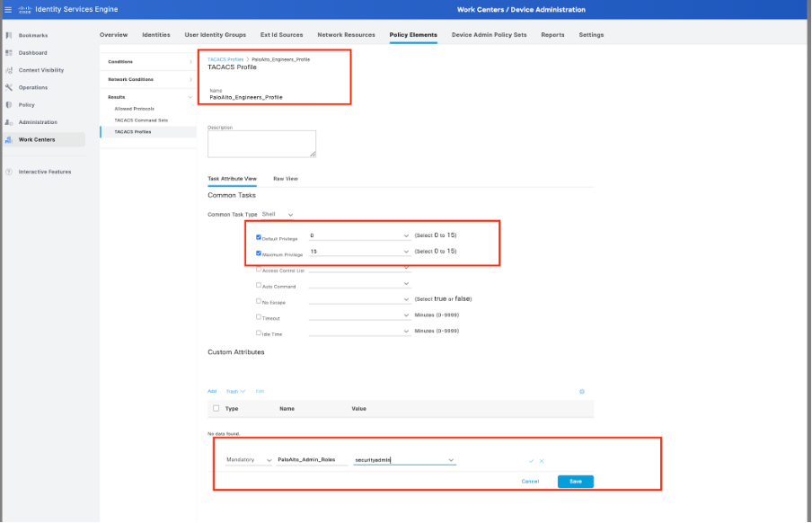Image resolution: width=812 pixels, height=523 pixels.
Task: Confirm the attribute row with checkmark
Action: tap(531, 461)
